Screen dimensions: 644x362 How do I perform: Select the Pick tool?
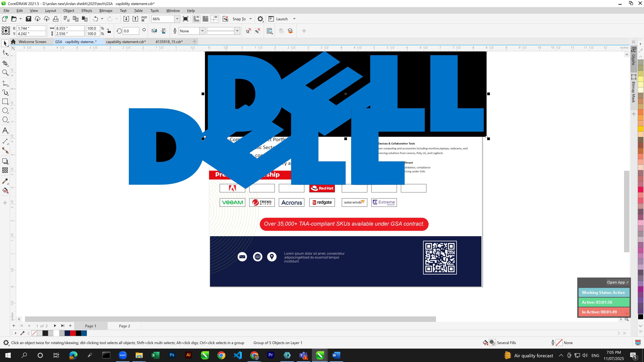coord(5,43)
